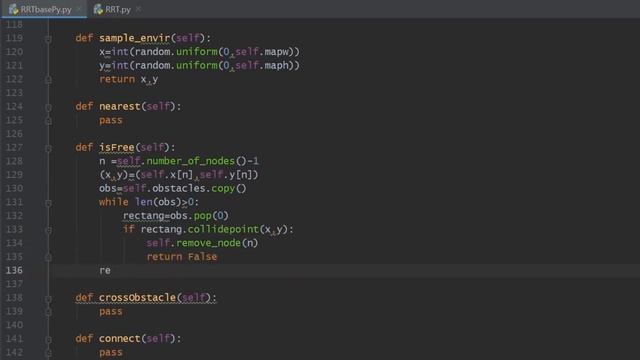Switch to the RRT.py tab
This screenshot has width=640, height=360.
point(118,9)
